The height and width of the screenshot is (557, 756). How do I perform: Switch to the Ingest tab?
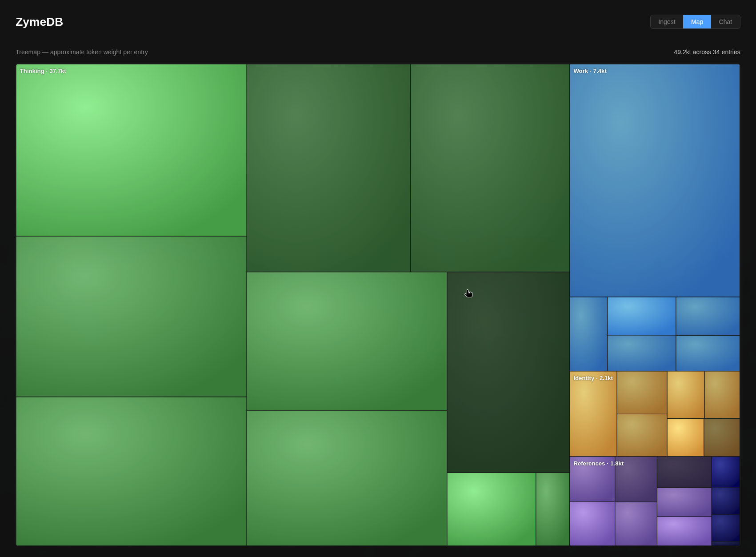tap(667, 22)
